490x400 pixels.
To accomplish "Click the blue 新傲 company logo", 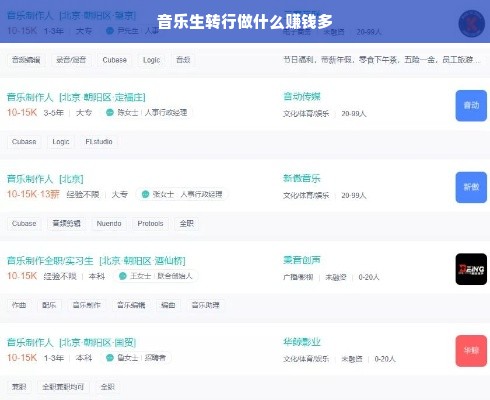I will (471, 187).
